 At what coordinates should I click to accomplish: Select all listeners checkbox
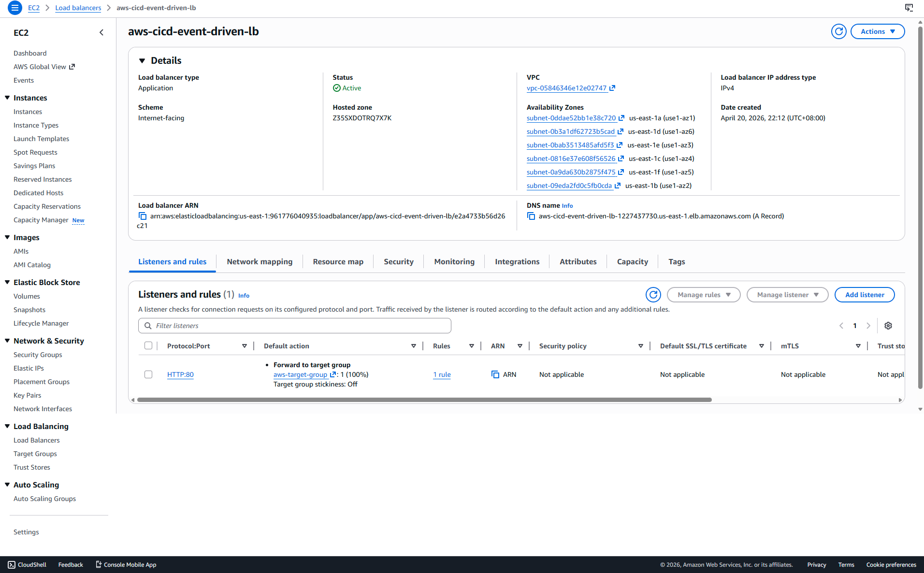[148, 345]
